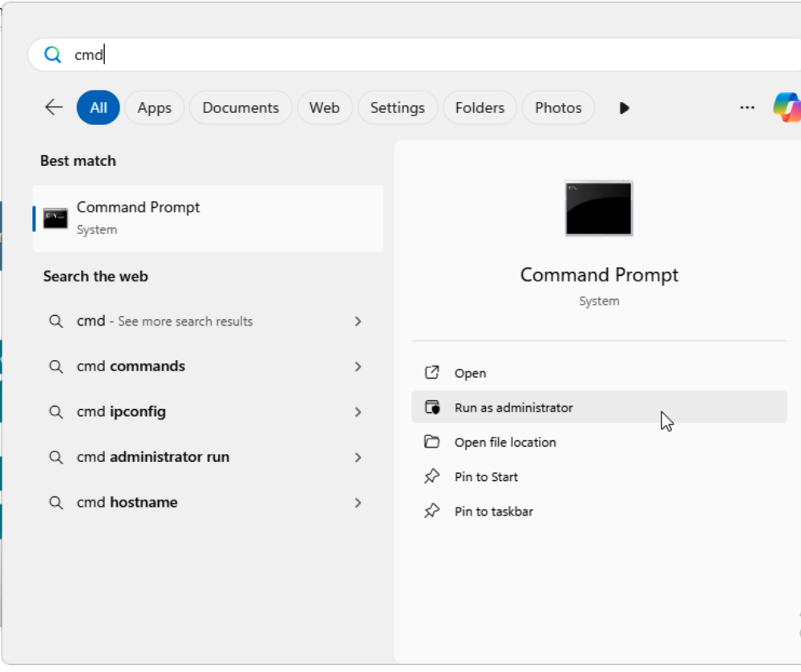Click the three-dot more options icon
Viewport: 801px width, 672px height.
point(746,107)
